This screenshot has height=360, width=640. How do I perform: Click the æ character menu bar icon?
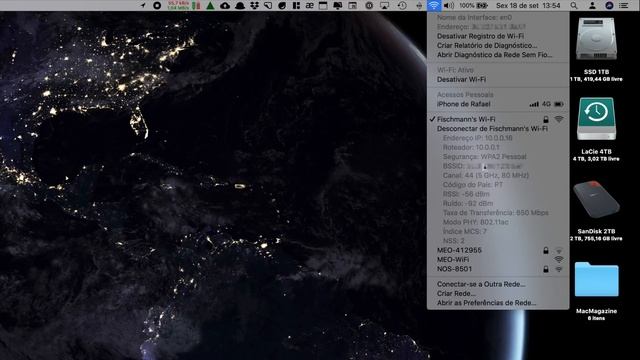click(x=310, y=5)
